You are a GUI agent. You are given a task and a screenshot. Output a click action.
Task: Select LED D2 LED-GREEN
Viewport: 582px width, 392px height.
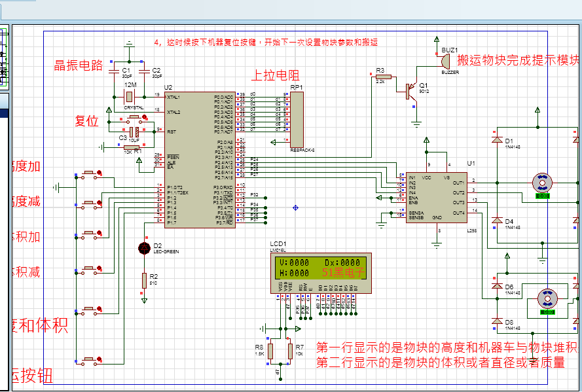point(144,248)
